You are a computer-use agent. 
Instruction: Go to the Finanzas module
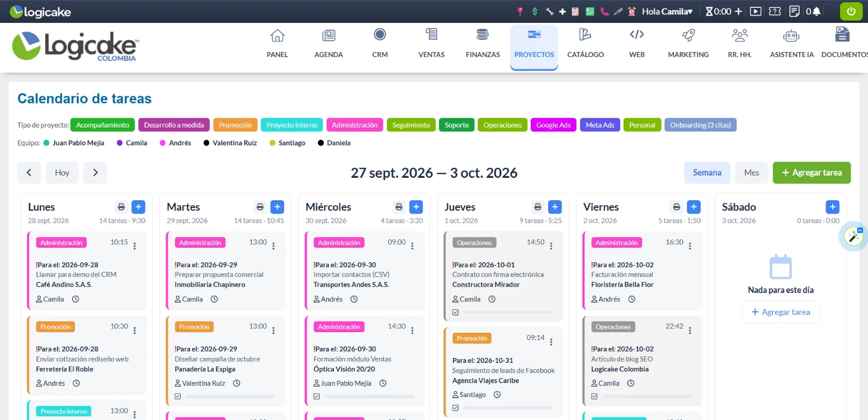pos(483,44)
